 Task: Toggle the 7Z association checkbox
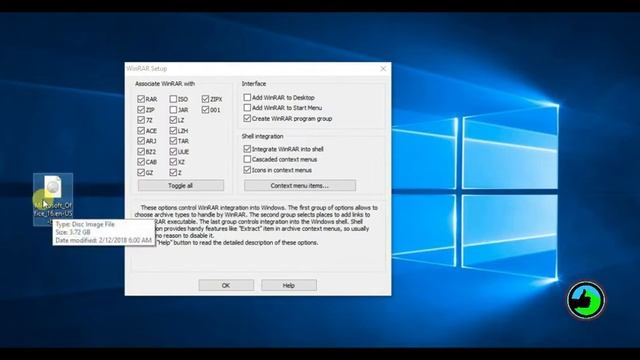pyautogui.click(x=141, y=120)
